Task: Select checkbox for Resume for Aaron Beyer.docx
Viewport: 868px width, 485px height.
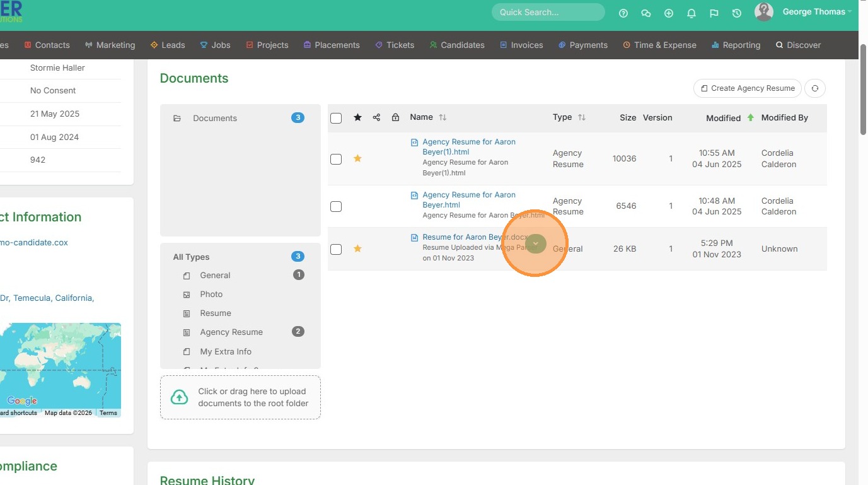Action: click(x=336, y=249)
